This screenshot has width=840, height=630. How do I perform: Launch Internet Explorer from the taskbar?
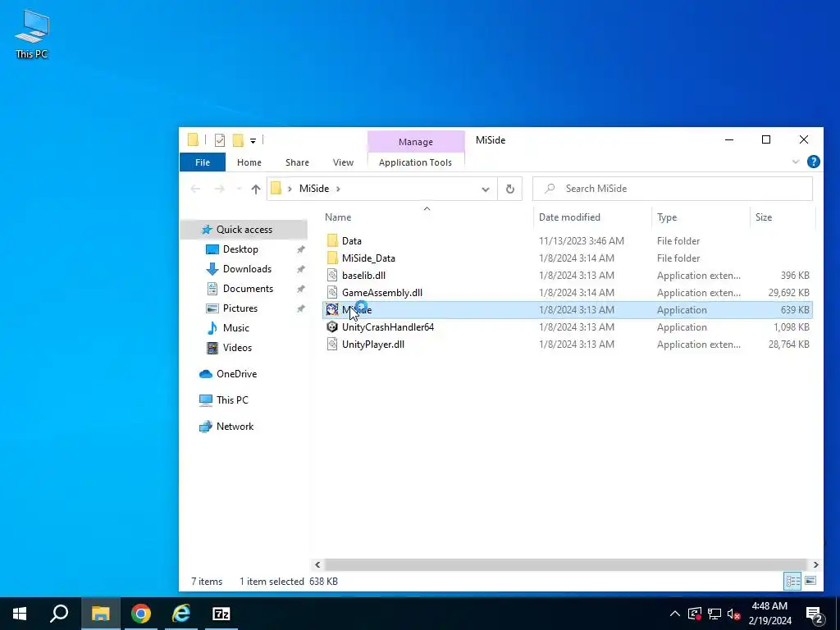coord(181,614)
